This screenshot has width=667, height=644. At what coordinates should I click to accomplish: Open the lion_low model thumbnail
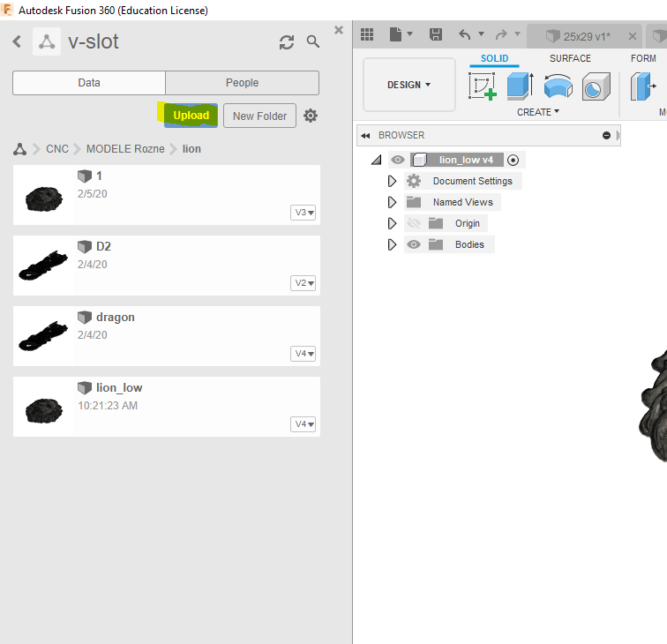pyautogui.click(x=44, y=410)
